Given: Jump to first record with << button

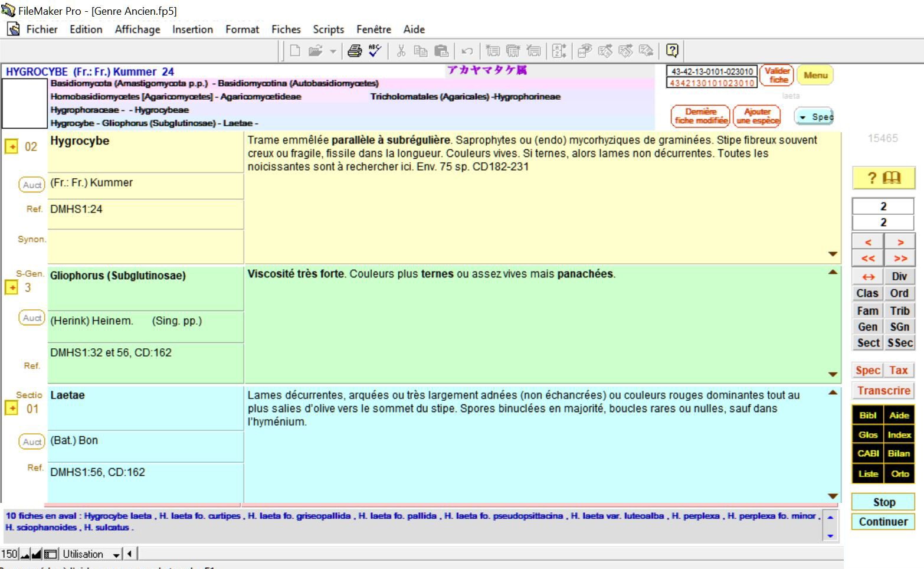Looking at the screenshot, I should pos(868,258).
